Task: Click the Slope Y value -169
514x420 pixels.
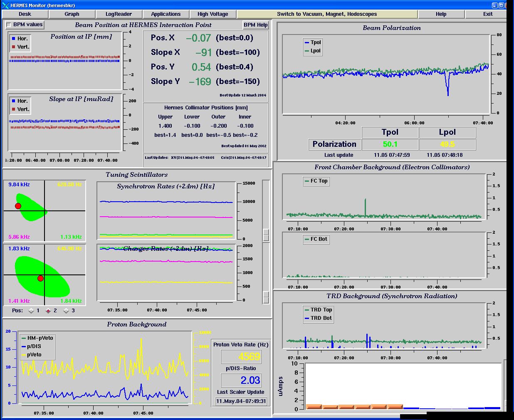Action: [x=200, y=82]
